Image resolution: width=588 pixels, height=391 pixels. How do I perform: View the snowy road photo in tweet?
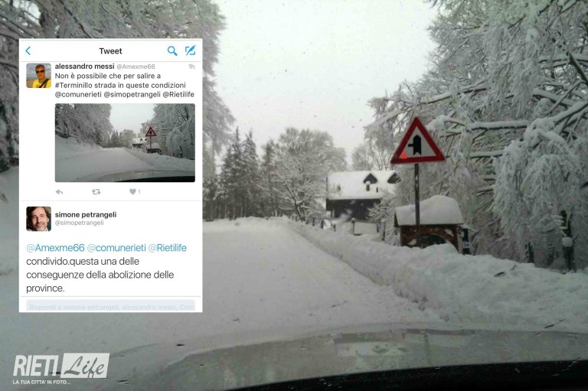[125, 143]
